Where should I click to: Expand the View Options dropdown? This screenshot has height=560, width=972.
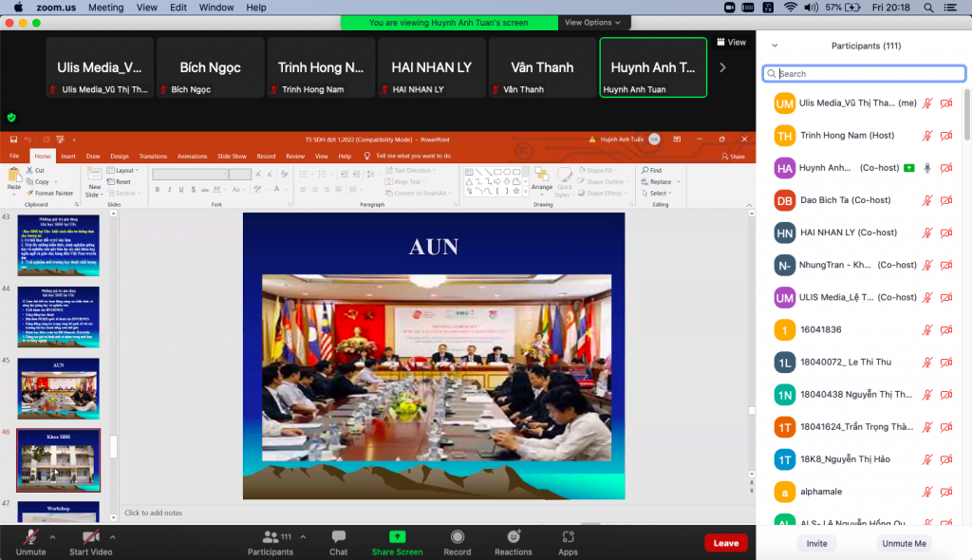pos(592,22)
